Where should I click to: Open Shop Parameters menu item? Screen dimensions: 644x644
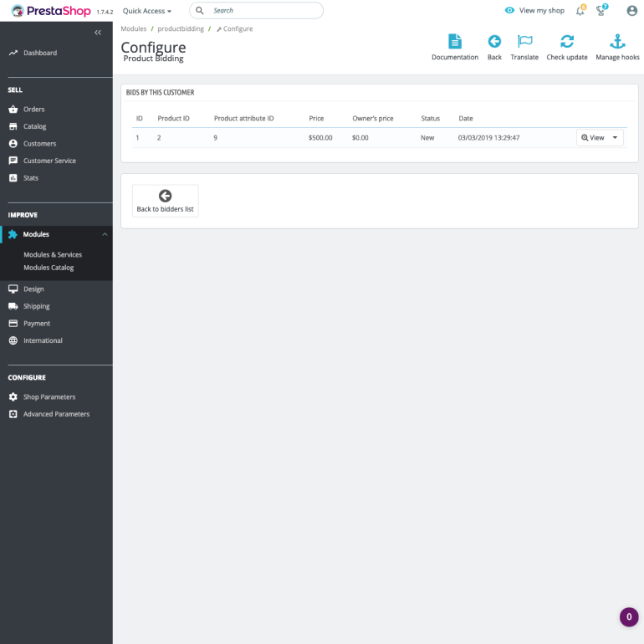point(49,396)
